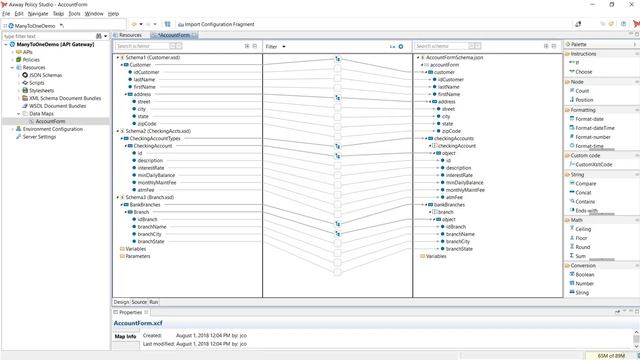Collapse Schema3 (Branch.xsd) node
Screen dimensions: 640x360
pyautogui.click(x=118, y=197)
